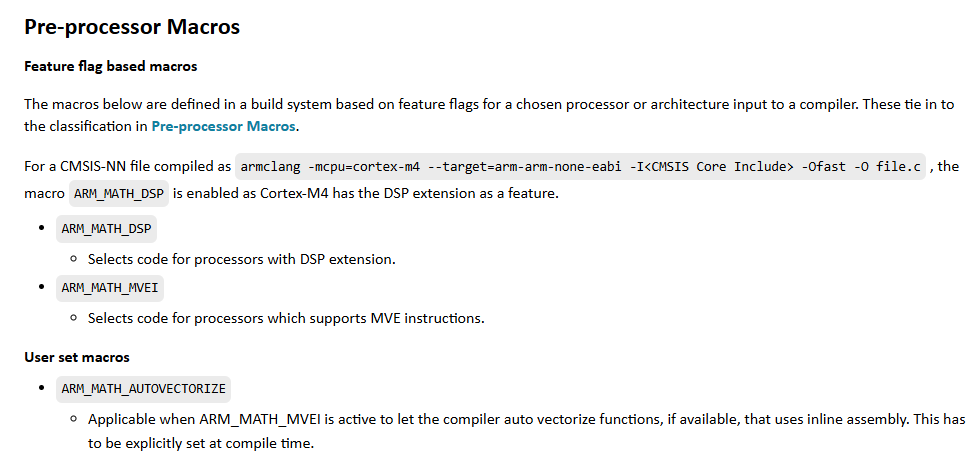973x453 pixels.
Task: Click the hollow bullet before MVE instructions description
Action: tap(74, 318)
